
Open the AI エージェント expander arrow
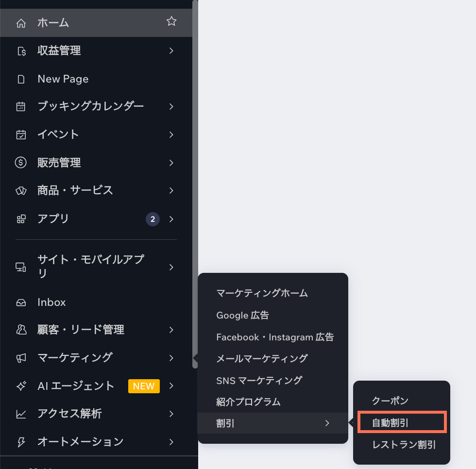click(x=171, y=386)
